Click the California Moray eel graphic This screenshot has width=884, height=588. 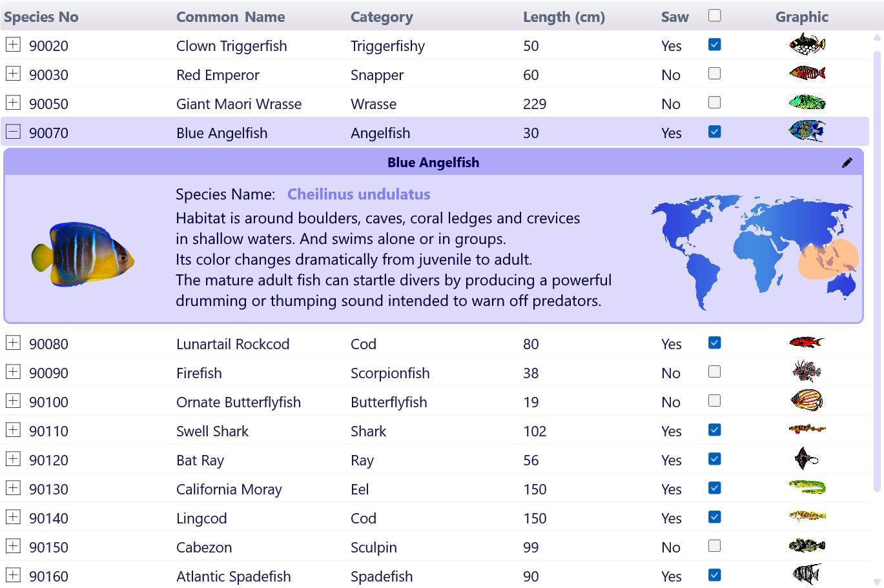pos(807,487)
